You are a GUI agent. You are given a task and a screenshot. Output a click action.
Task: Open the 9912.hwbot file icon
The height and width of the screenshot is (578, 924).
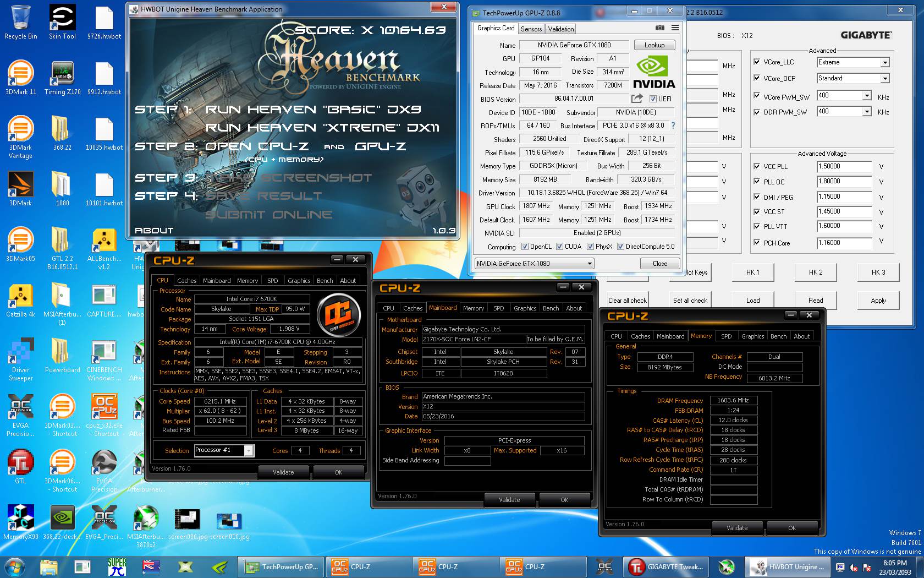click(x=104, y=78)
